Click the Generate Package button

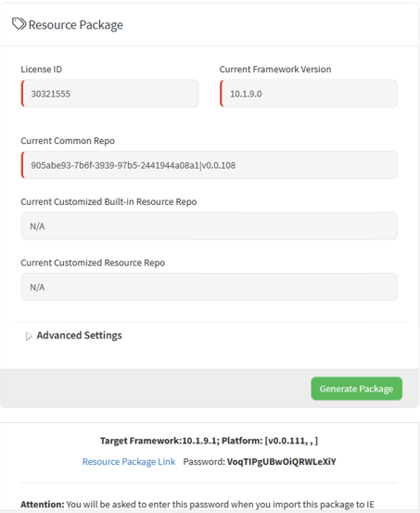356,389
